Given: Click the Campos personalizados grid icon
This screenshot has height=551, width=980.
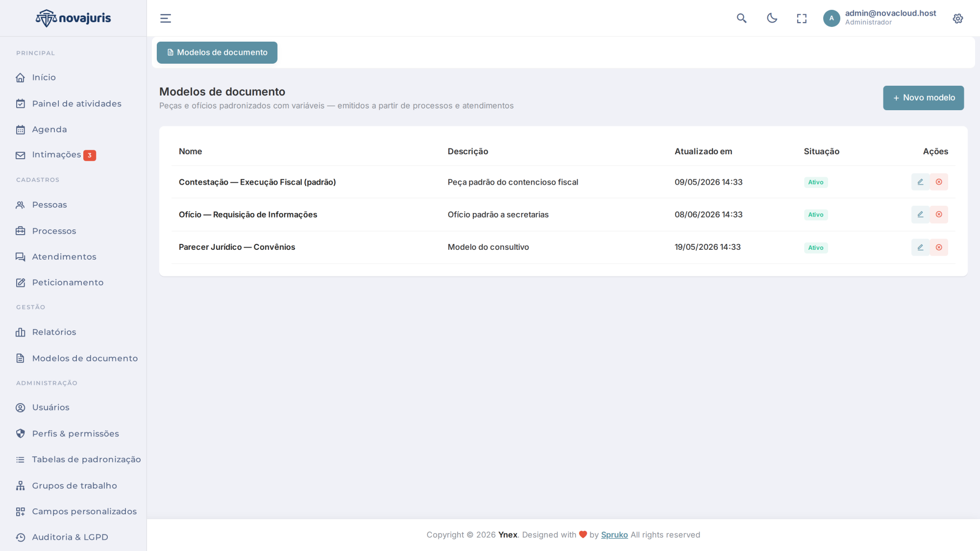Looking at the screenshot, I should (x=20, y=511).
